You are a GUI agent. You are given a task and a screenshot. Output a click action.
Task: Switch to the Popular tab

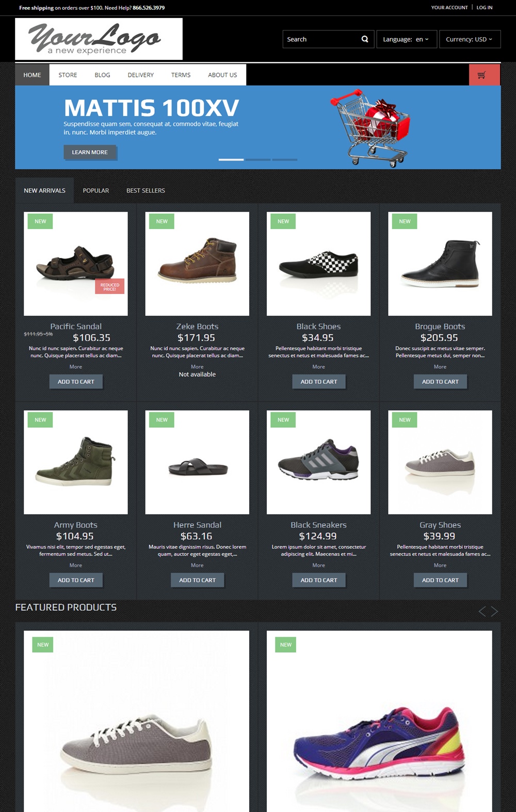click(96, 190)
